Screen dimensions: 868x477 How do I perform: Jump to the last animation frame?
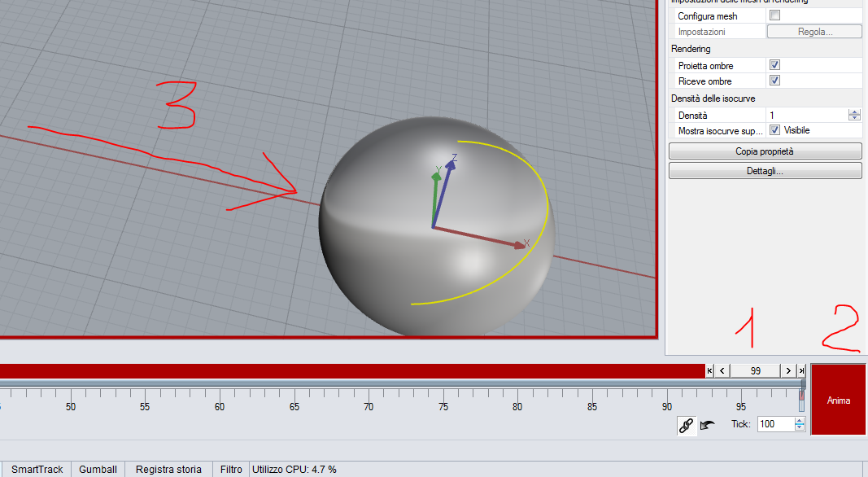click(x=800, y=370)
